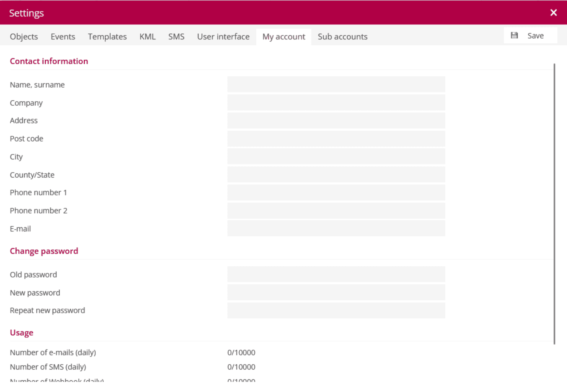Go to the SMS tab
Screen dimensions: 567x392
pos(176,37)
